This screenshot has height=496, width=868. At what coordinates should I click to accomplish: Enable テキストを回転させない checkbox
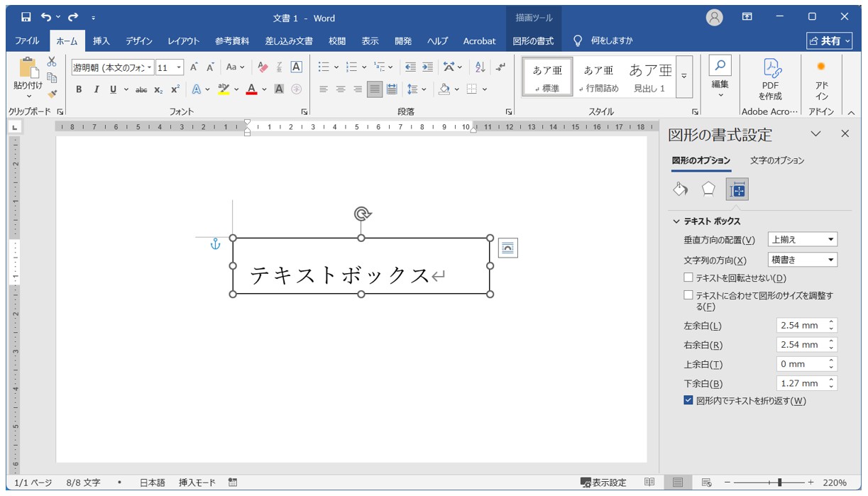(x=688, y=278)
